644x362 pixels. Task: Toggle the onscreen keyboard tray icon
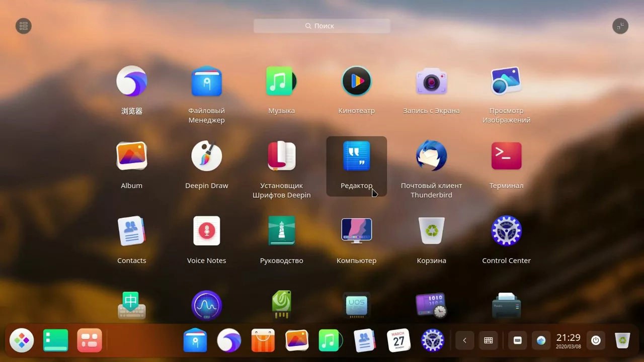tap(517, 340)
